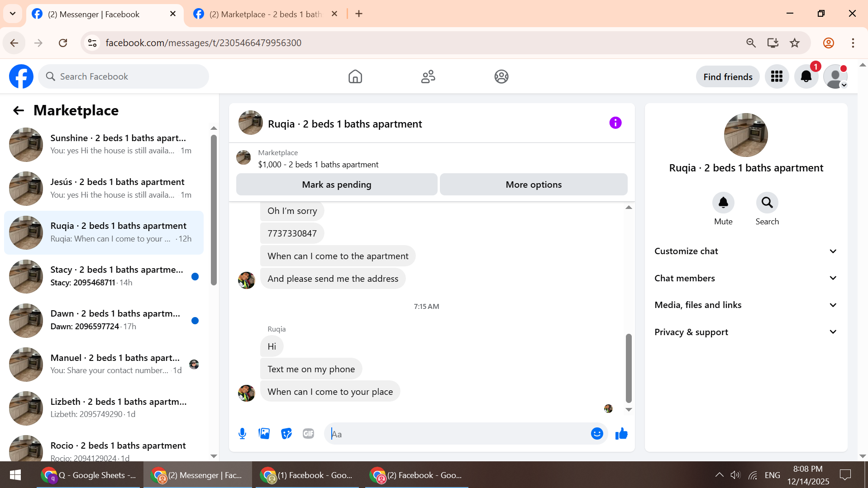Screen dimensions: 868x488
Task: Click the volume icon in system tray
Action: 735,475
